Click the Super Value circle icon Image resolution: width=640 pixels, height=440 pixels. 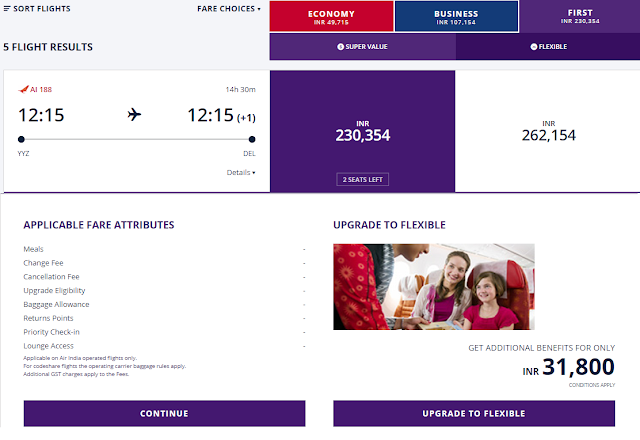coord(340,47)
